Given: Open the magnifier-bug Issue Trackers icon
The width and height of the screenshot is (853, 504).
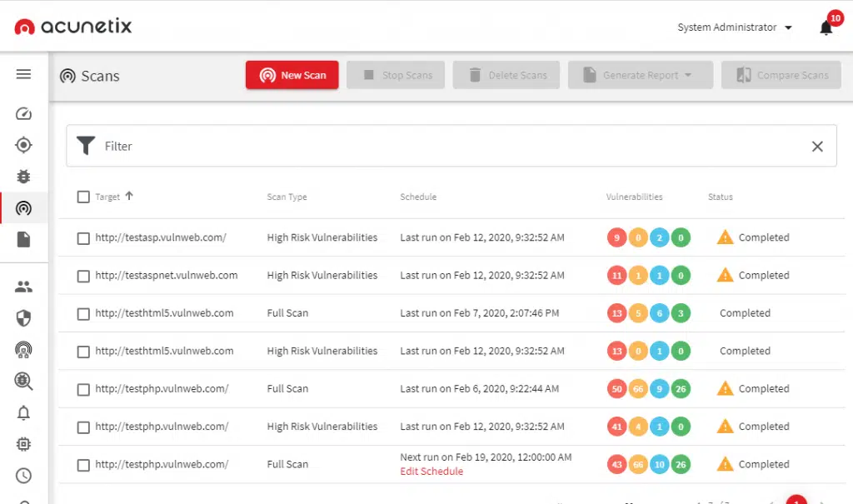Looking at the screenshot, I should coord(23,381).
